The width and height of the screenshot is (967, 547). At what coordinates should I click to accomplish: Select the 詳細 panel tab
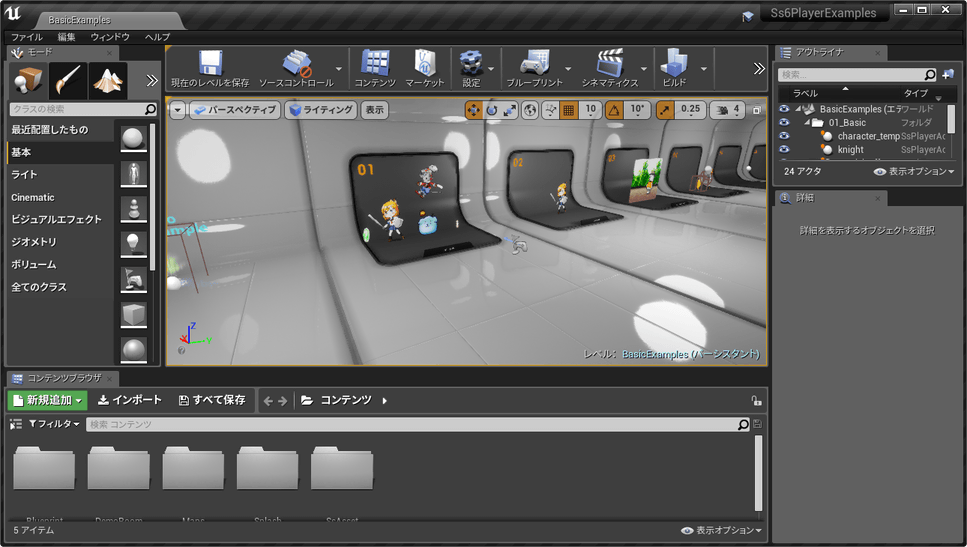coord(830,198)
